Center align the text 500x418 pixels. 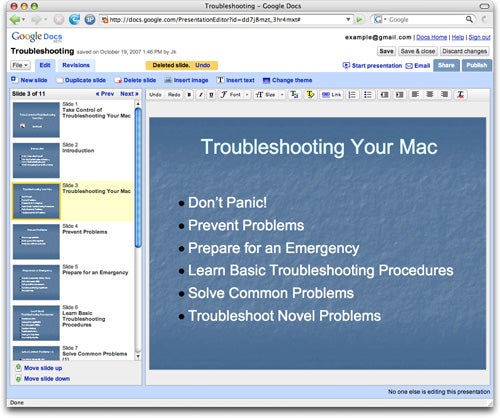430,94
